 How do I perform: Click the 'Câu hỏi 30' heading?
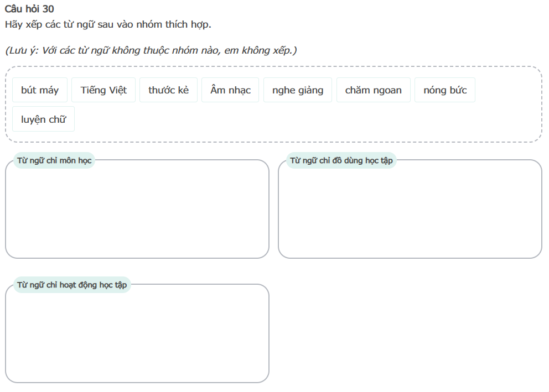29,9
